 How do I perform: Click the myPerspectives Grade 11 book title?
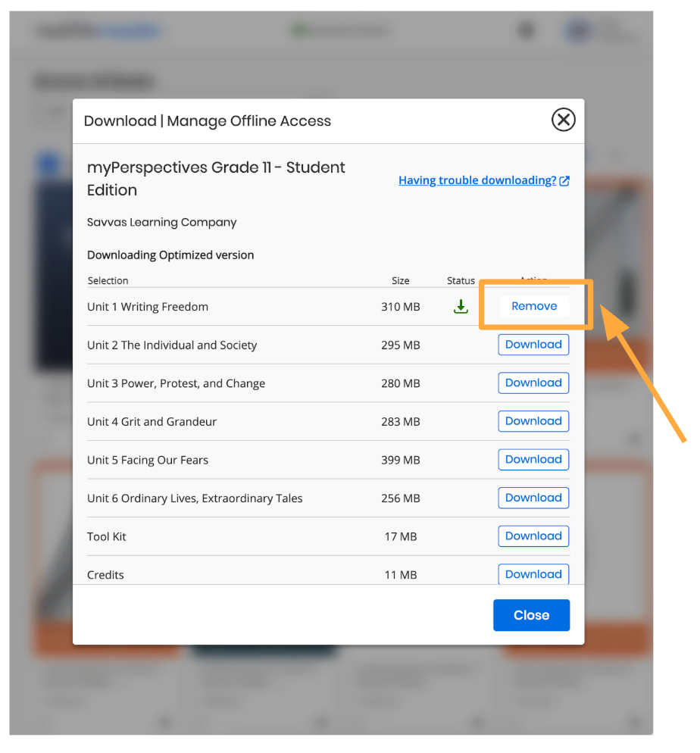[216, 178]
